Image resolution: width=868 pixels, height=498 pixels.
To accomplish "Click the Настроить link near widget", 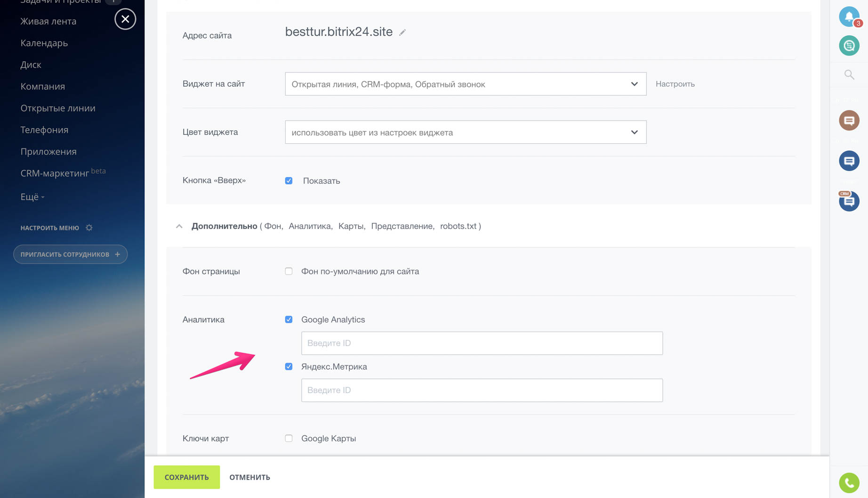I will 675,84.
